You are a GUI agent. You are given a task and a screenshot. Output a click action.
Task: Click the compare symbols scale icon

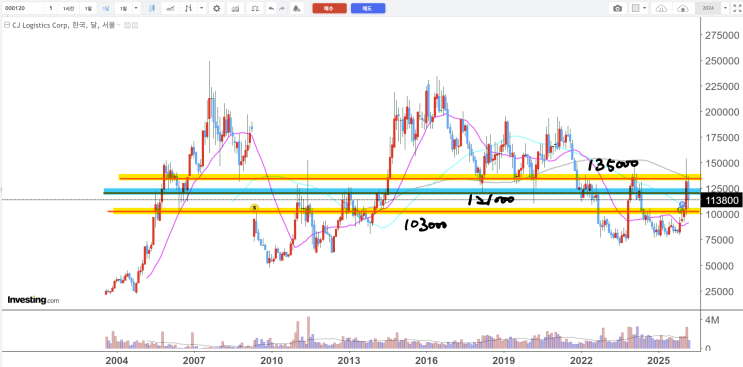click(x=255, y=8)
